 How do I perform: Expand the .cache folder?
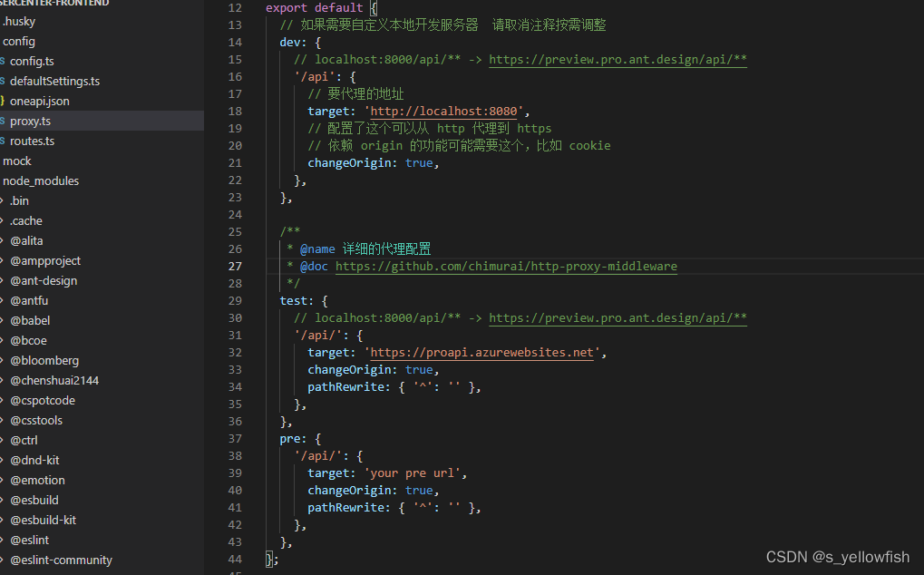click(x=26, y=221)
